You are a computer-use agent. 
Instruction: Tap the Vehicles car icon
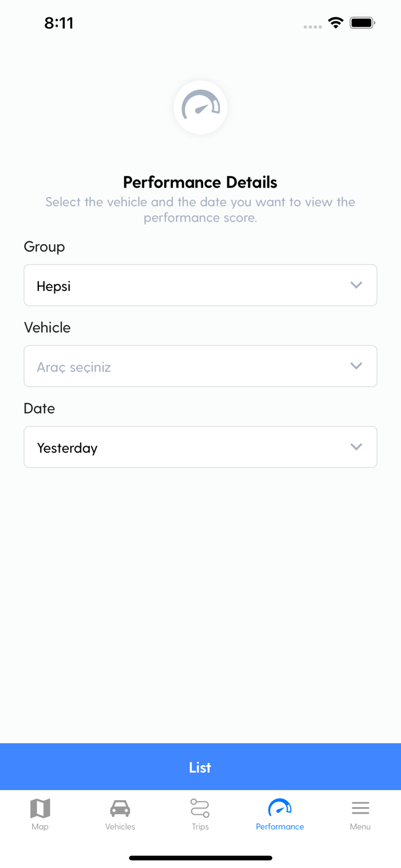(120, 808)
